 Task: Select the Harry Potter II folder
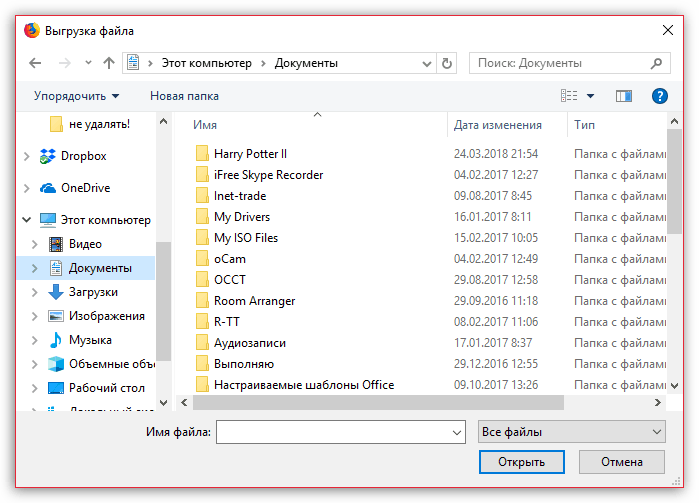[241, 154]
